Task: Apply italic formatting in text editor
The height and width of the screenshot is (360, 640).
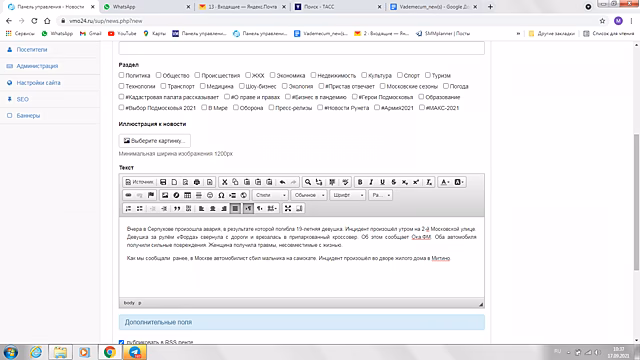Action: click(371, 182)
